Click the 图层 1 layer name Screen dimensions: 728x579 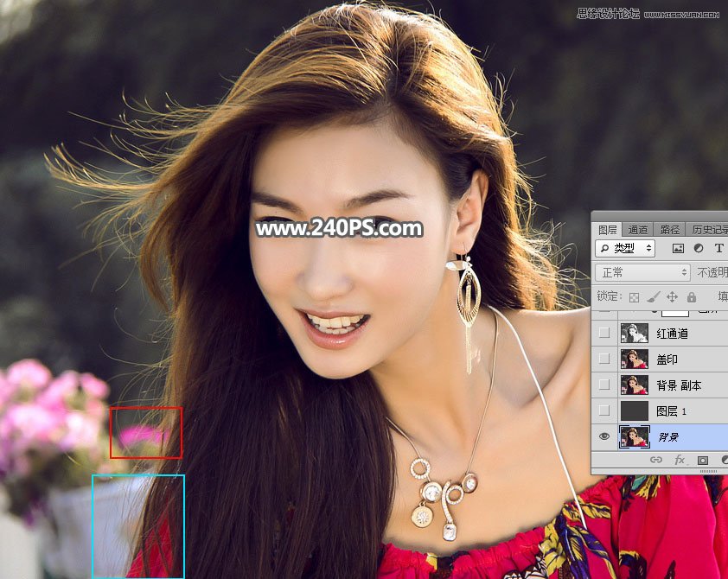[671, 411]
